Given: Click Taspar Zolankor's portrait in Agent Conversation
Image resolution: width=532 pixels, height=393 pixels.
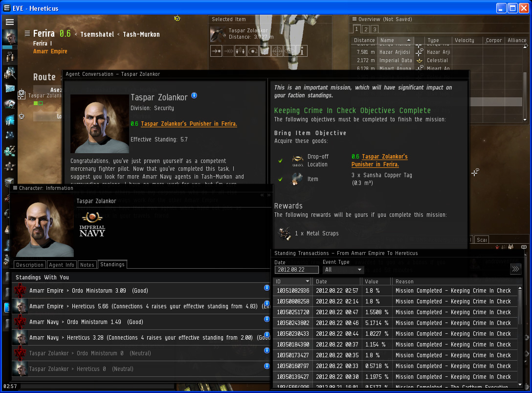Looking at the screenshot, I should point(99,124).
